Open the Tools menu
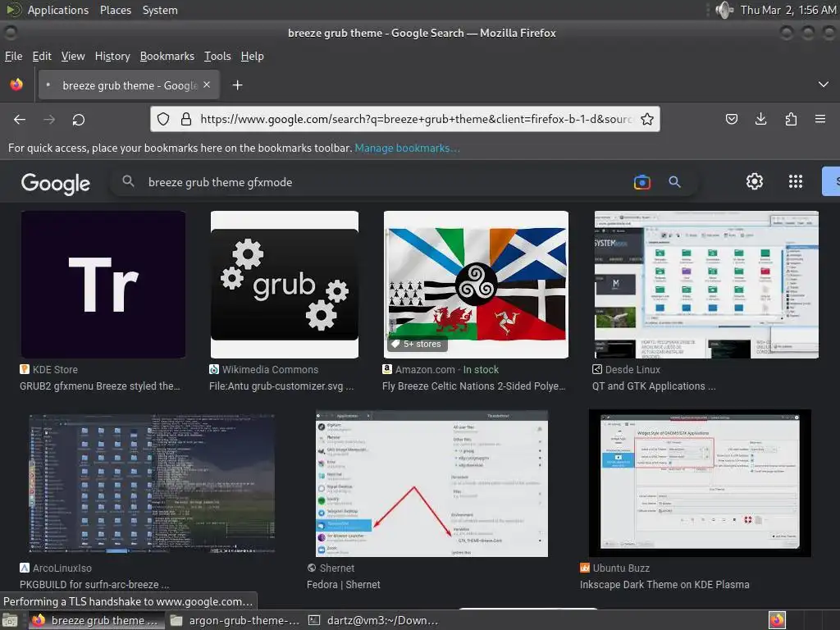The image size is (840, 630). coord(217,57)
